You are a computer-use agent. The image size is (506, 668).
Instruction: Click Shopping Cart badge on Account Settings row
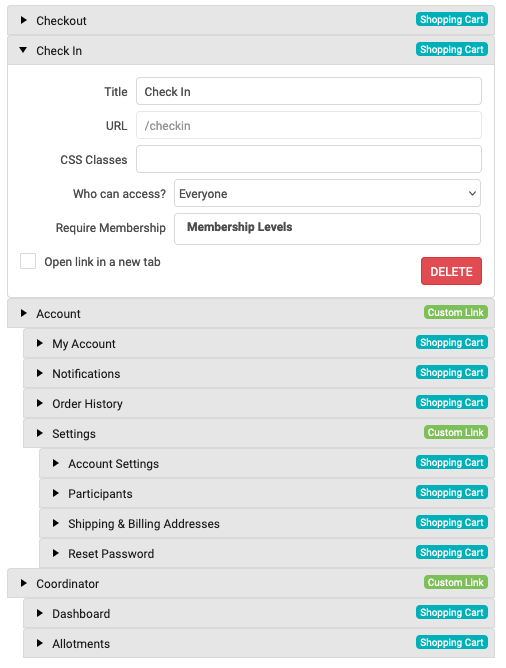pyautogui.click(x=451, y=462)
